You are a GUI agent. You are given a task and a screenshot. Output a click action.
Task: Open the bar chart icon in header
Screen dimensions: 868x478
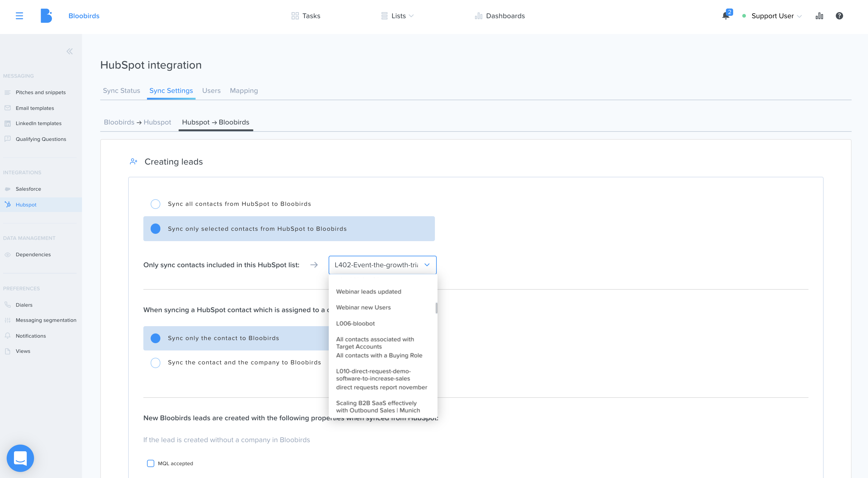(x=819, y=16)
